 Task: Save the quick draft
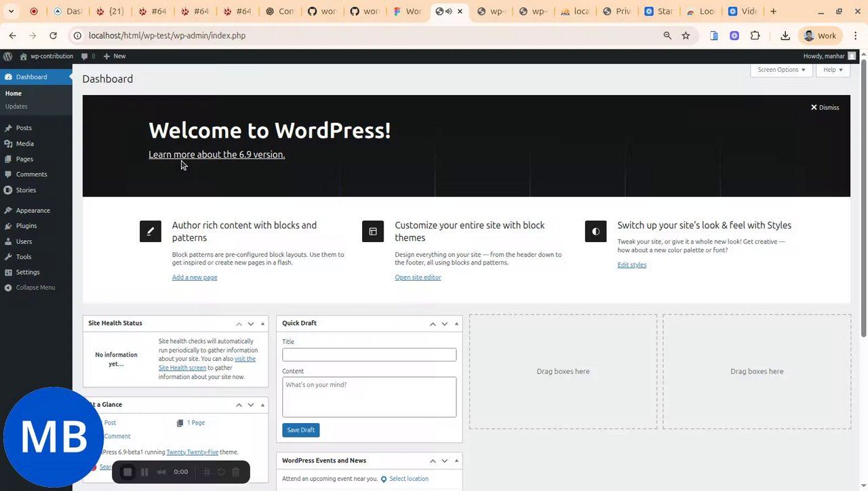click(x=300, y=430)
